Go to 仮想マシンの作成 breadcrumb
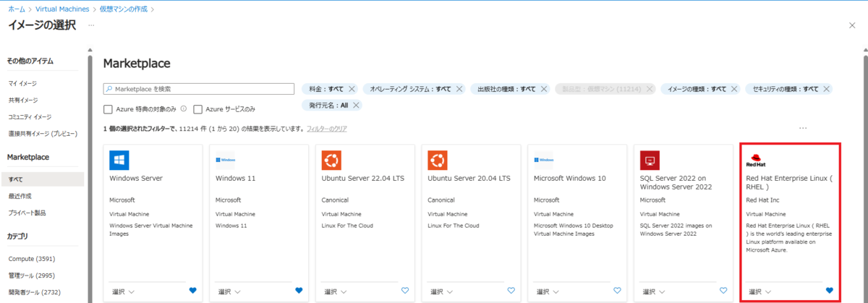Viewport: 868px width, 303px height. click(124, 8)
